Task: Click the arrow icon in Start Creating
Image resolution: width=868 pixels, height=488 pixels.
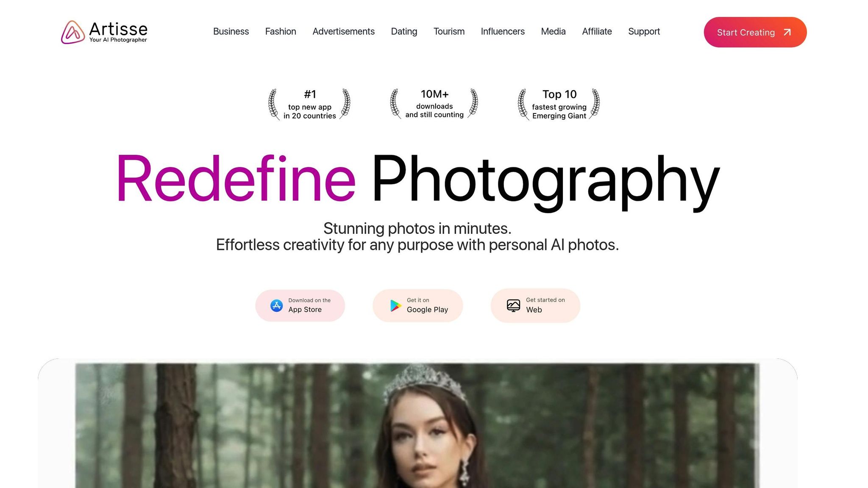Action: point(787,32)
